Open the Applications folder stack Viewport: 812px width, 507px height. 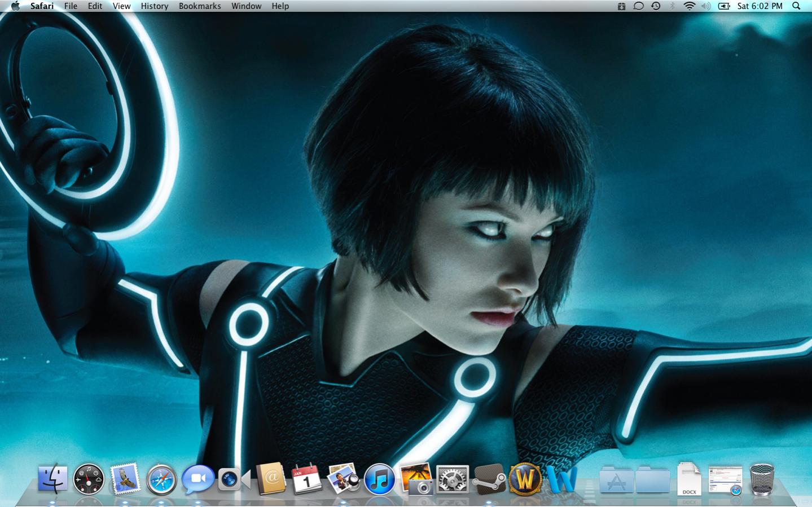(616, 479)
